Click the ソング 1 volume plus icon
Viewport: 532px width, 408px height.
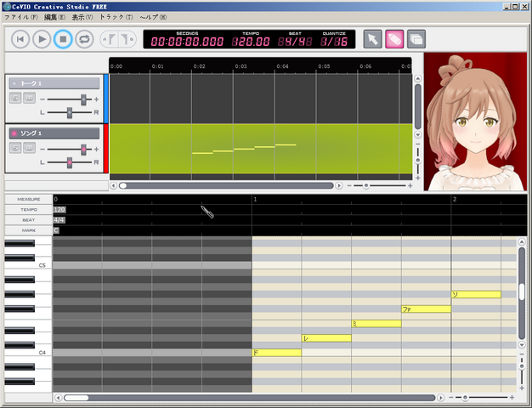coord(96,150)
